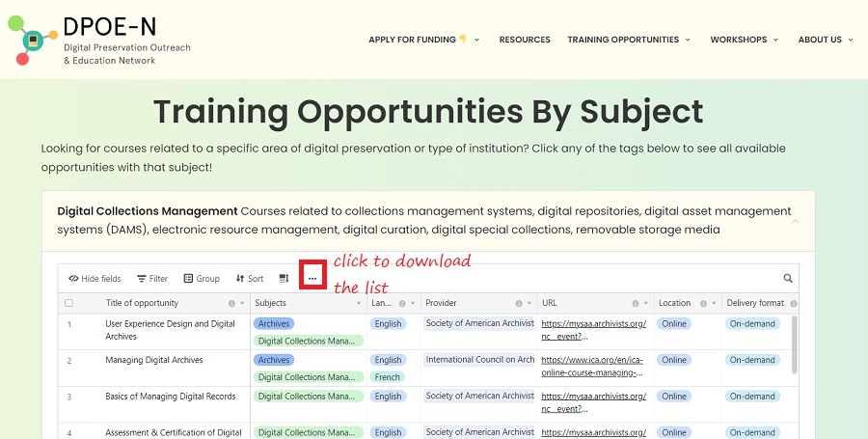Open the Group records option

click(202, 278)
